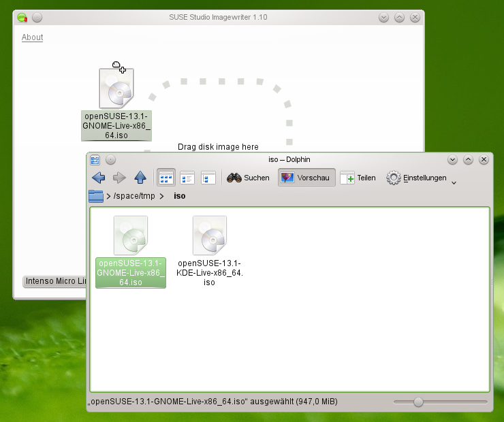Switch Dolphin to icons view mode
Viewport: 504px width, 422px height.
click(x=166, y=178)
